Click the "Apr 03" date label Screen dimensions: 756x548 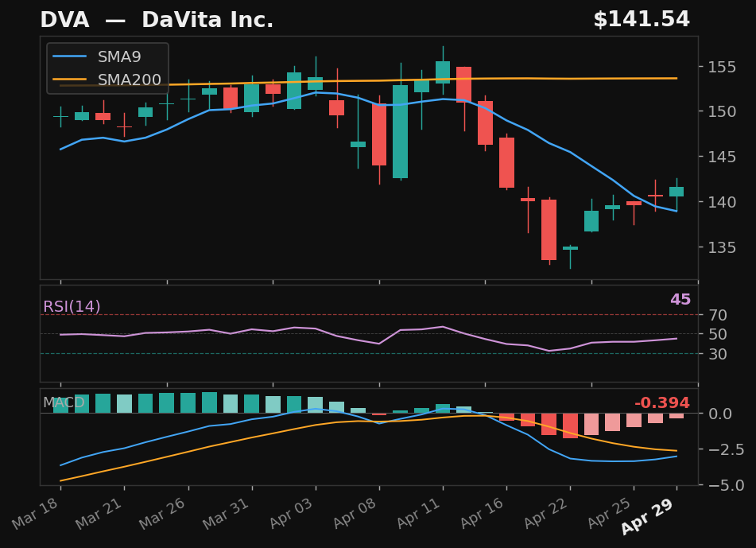pyautogui.click(x=291, y=513)
